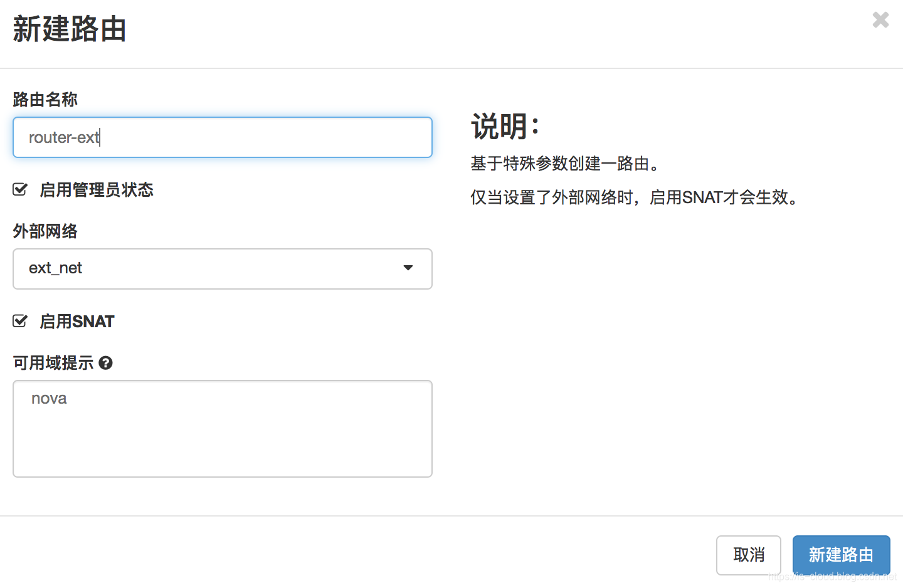
Task: Toggle the 启用SNAT checkbox
Action: pos(20,321)
